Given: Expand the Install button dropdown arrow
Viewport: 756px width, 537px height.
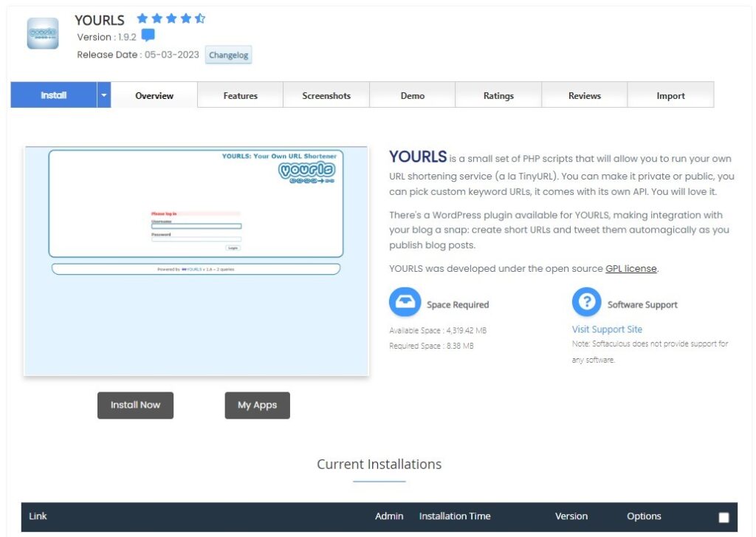Looking at the screenshot, I should click(103, 95).
